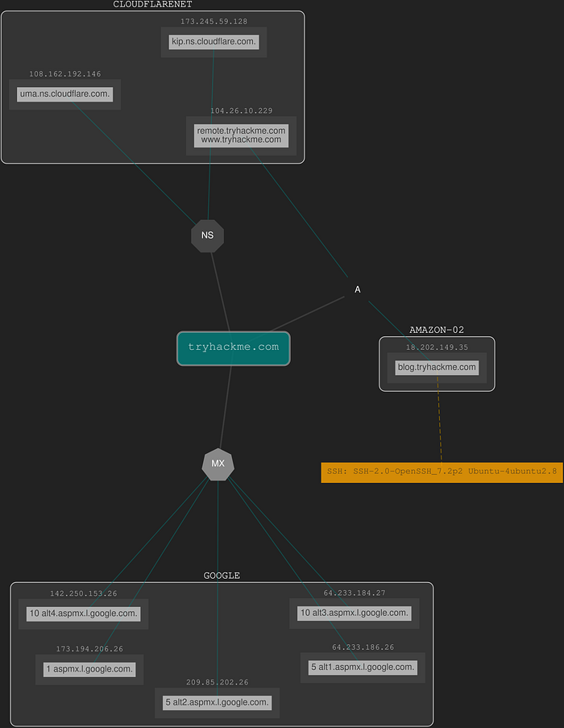Image resolution: width=564 pixels, height=728 pixels.
Task: Click the orange SSH OpenSSH_7.2p2 banner box
Action: [442, 472]
